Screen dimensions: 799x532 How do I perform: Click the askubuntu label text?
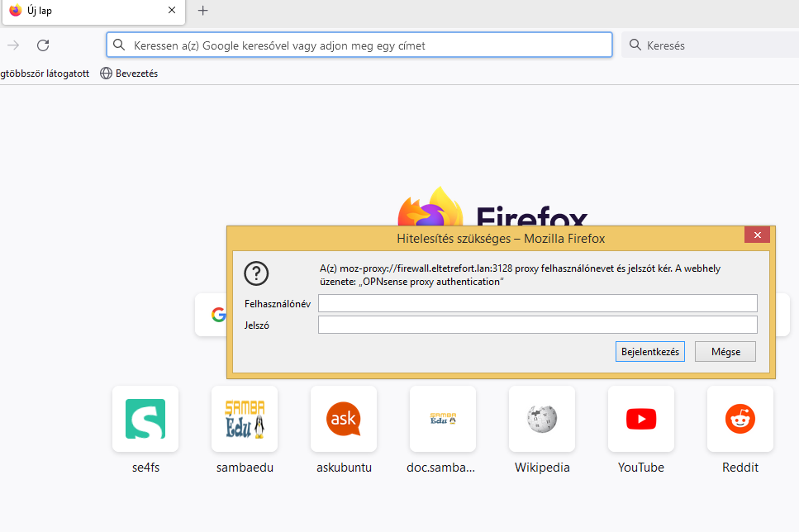(344, 468)
